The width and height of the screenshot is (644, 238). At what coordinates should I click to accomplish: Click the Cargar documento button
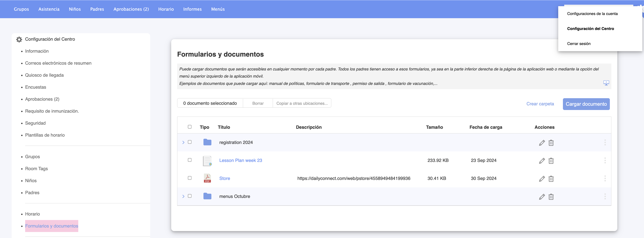point(586,104)
